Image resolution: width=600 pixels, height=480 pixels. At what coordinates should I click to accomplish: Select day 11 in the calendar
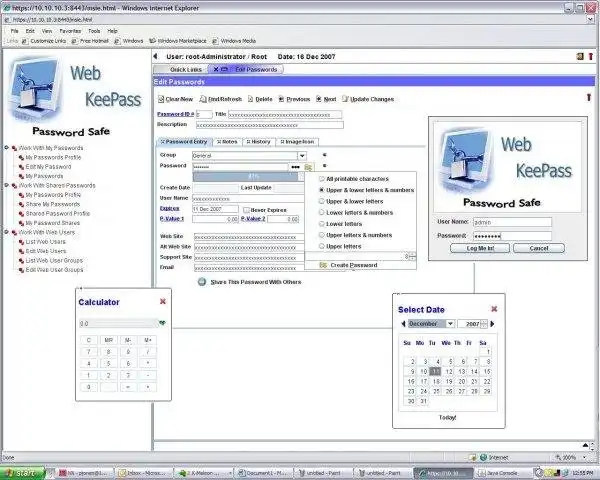point(435,371)
